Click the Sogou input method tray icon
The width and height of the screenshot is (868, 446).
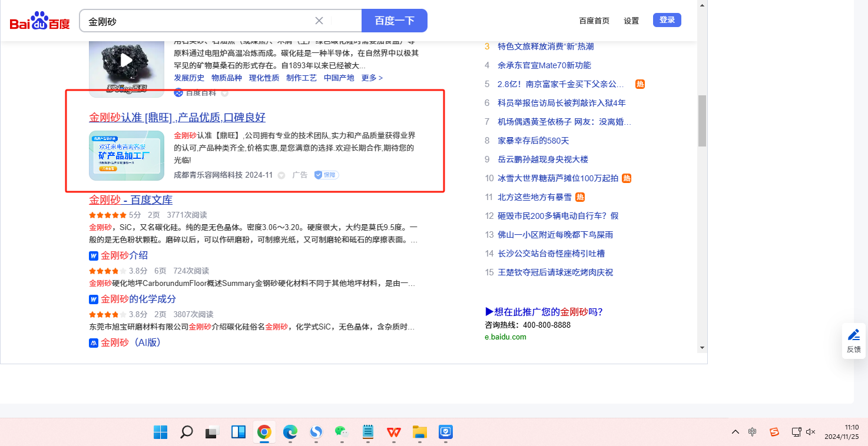click(x=774, y=432)
